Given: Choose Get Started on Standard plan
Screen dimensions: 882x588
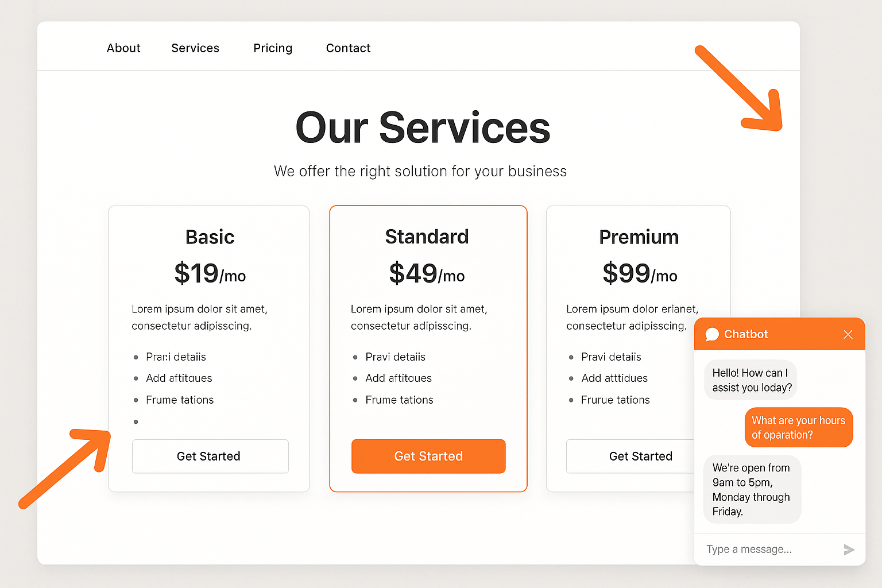Looking at the screenshot, I should point(428,456).
